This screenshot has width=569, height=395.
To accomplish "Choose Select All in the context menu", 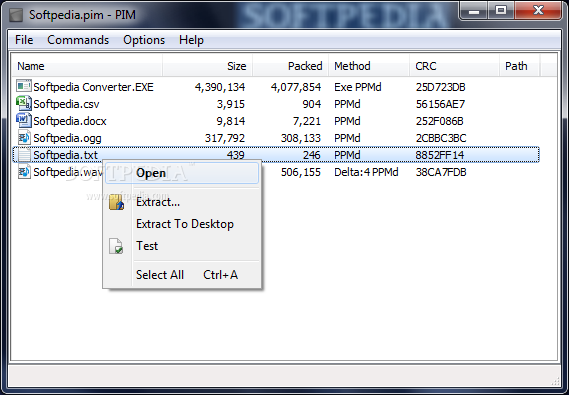I will point(182,275).
